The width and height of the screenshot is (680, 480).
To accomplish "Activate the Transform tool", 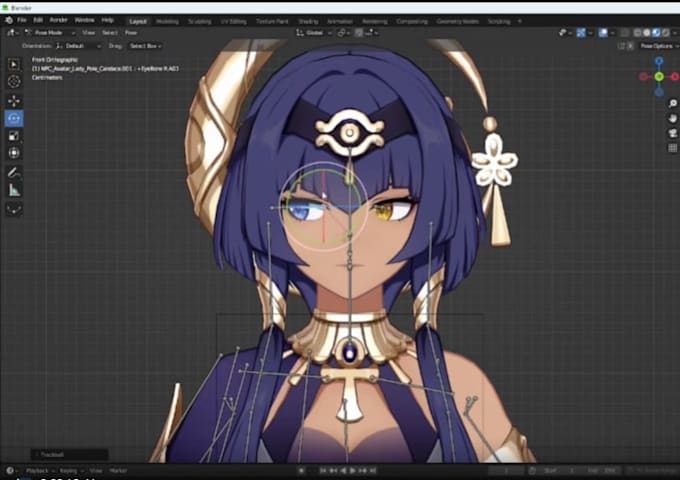I will 14,153.
